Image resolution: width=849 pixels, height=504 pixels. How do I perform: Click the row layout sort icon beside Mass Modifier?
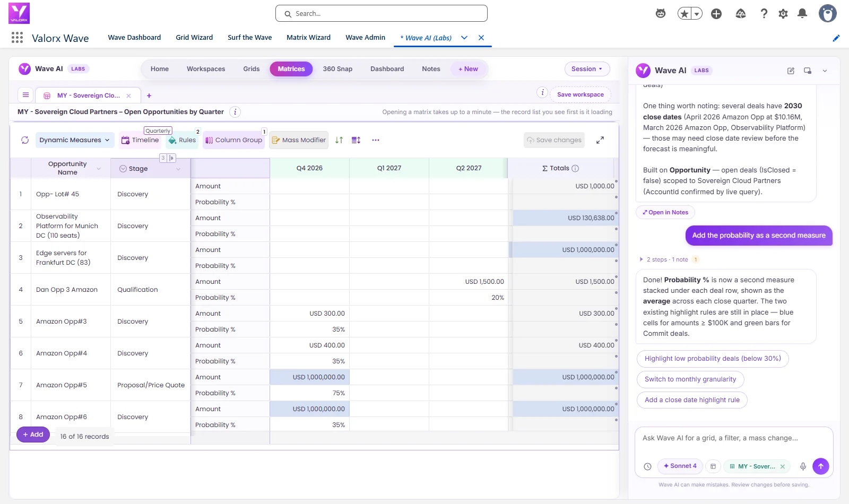pyautogui.click(x=356, y=140)
